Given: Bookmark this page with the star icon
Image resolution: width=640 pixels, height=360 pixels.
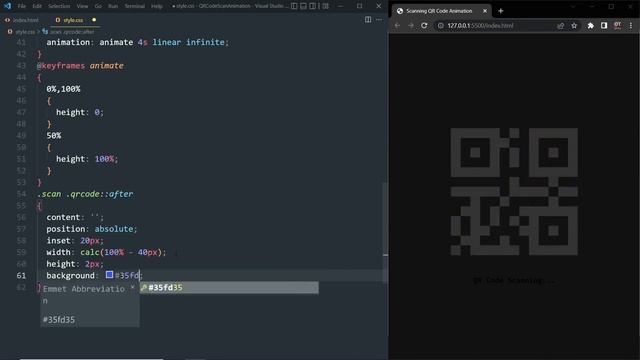Looking at the screenshot, I should (x=574, y=26).
